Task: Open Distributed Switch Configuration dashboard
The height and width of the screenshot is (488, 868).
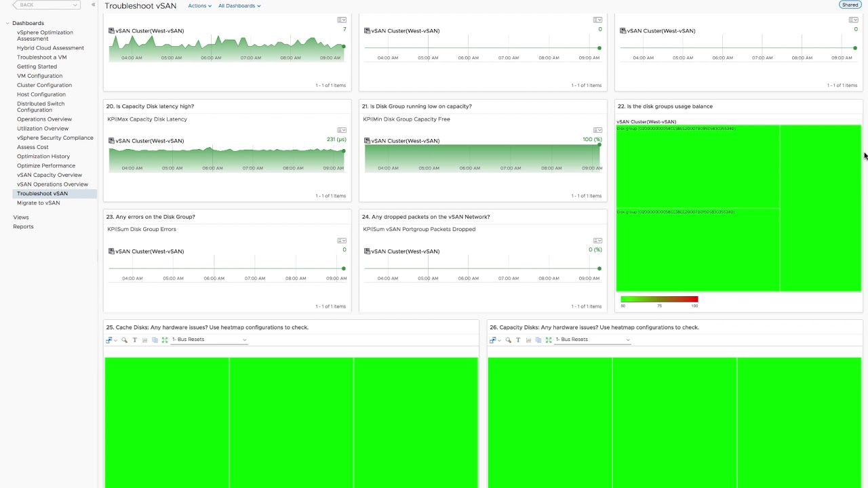Action: [x=41, y=106]
